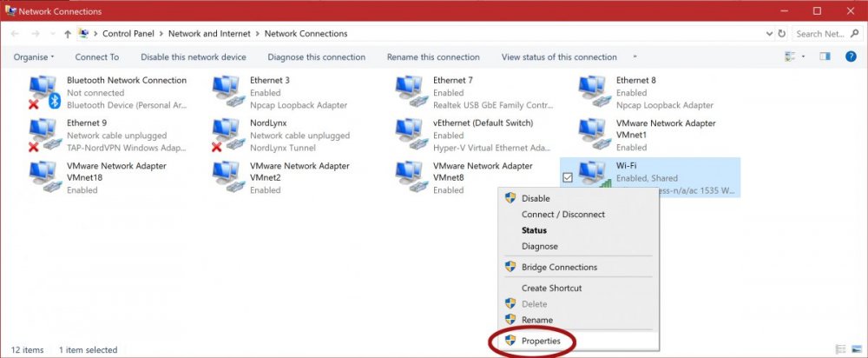Click the Control Panel icon in address bar

click(x=83, y=33)
